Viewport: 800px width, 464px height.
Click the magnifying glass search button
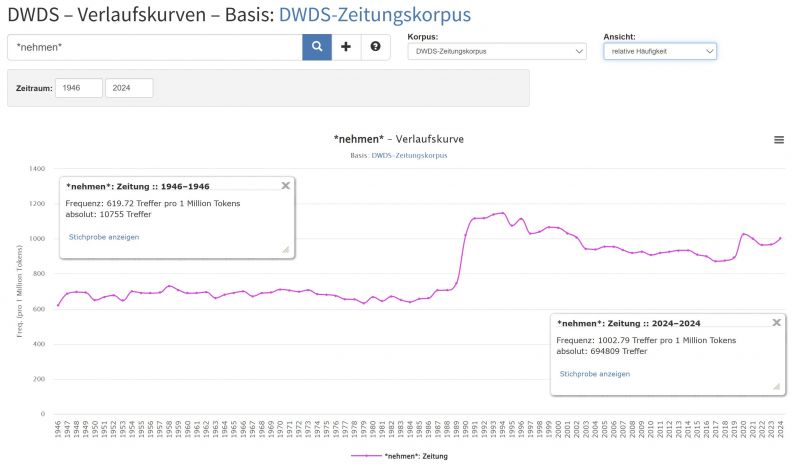point(317,47)
